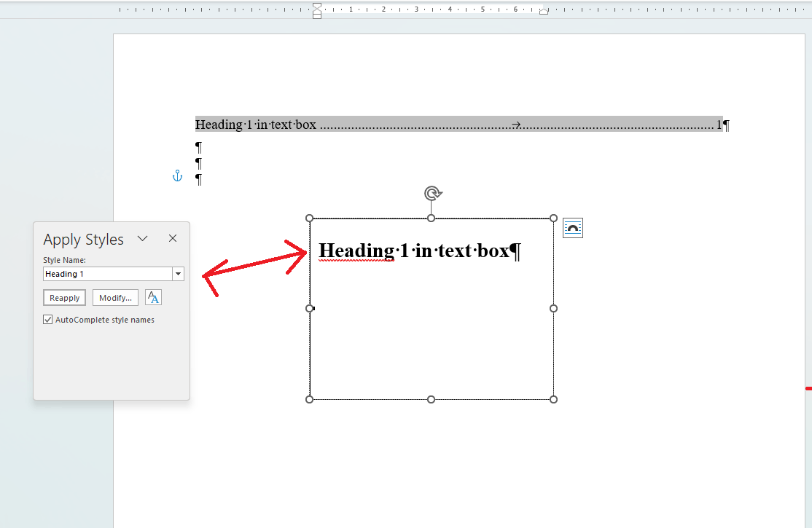
Task: Click the left indent marker on the ruler
Action: [x=317, y=10]
